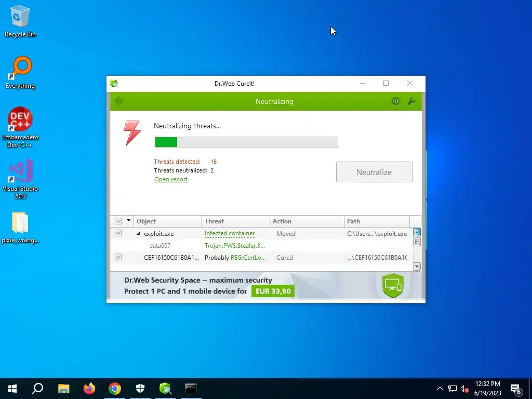Click the threat list scroll-up arrow

click(417, 232)
